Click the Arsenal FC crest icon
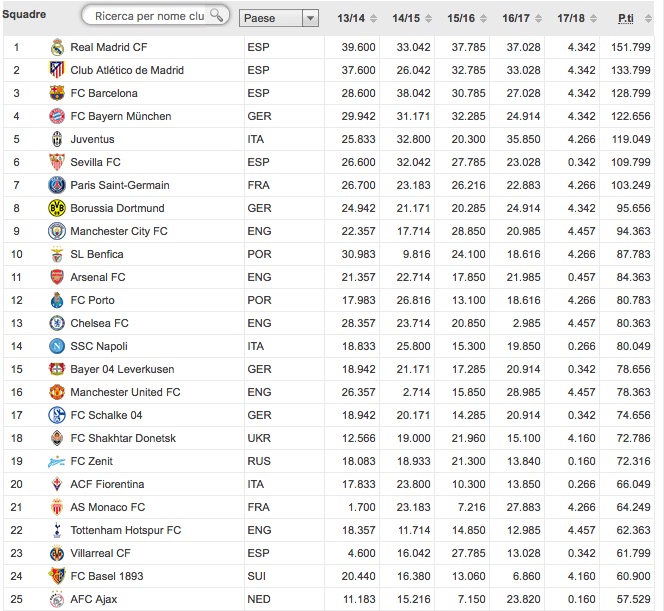Screen dimensions: 664x611 pos(56,277)
